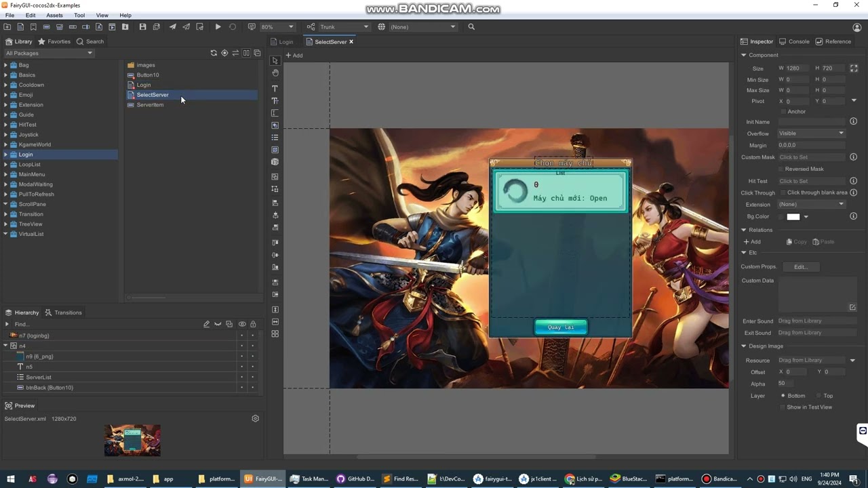Click the pencil edit icon in Hierarchy
Viewport: 868px width, 488px height.
pos(207,324)
